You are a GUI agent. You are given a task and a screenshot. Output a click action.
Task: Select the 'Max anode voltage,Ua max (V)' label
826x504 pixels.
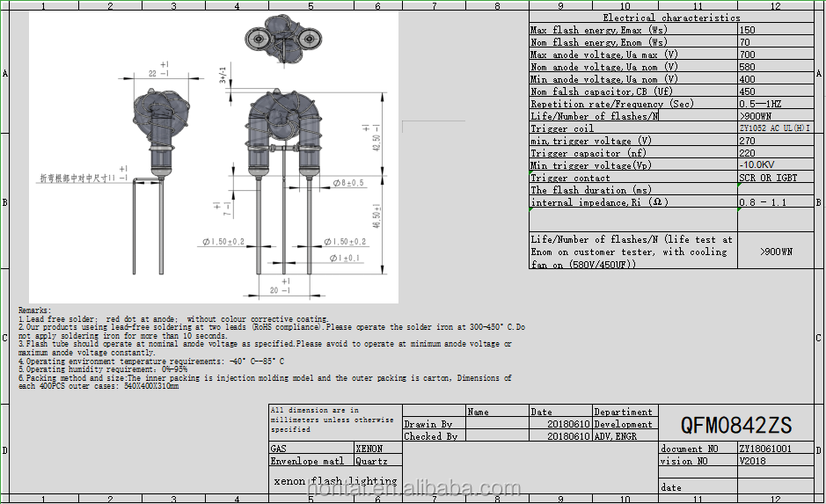coord(604,55)
